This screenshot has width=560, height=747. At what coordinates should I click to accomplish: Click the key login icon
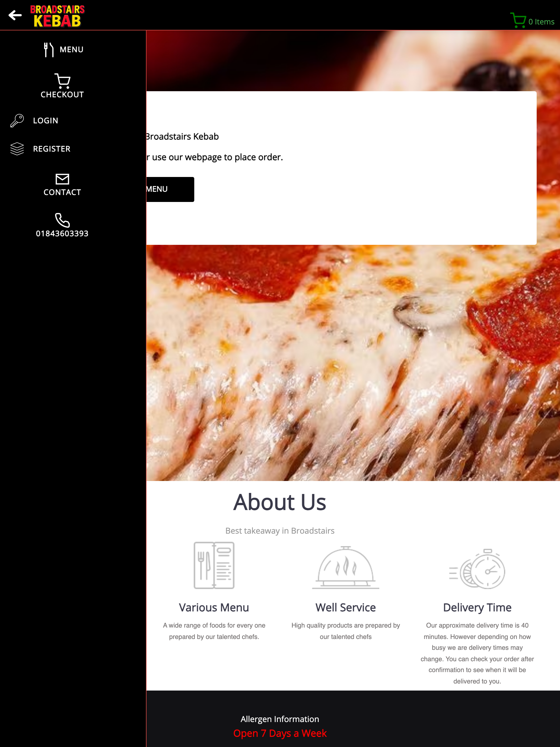(x=17, y=121)
